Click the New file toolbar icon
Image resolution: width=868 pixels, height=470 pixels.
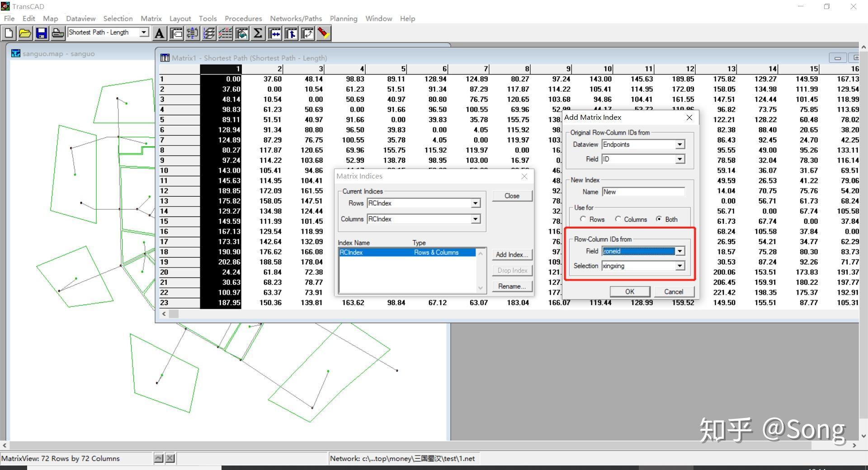tap(9, 33)
